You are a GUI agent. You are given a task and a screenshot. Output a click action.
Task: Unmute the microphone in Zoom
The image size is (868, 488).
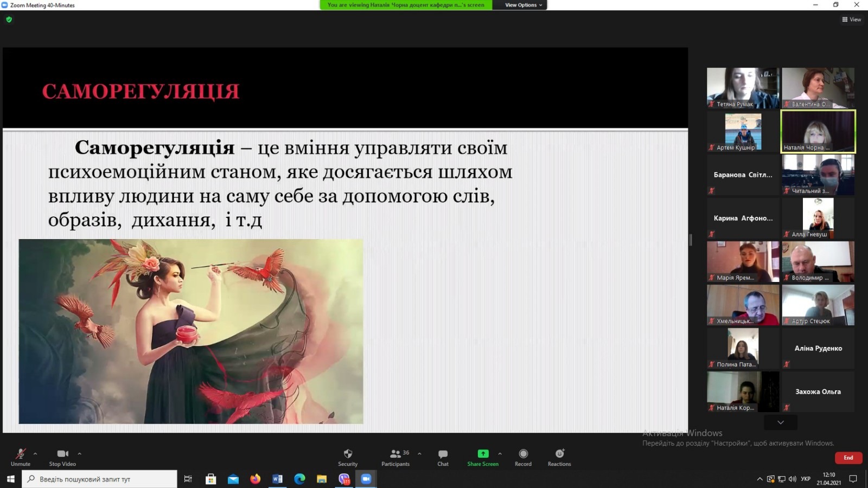21,457
